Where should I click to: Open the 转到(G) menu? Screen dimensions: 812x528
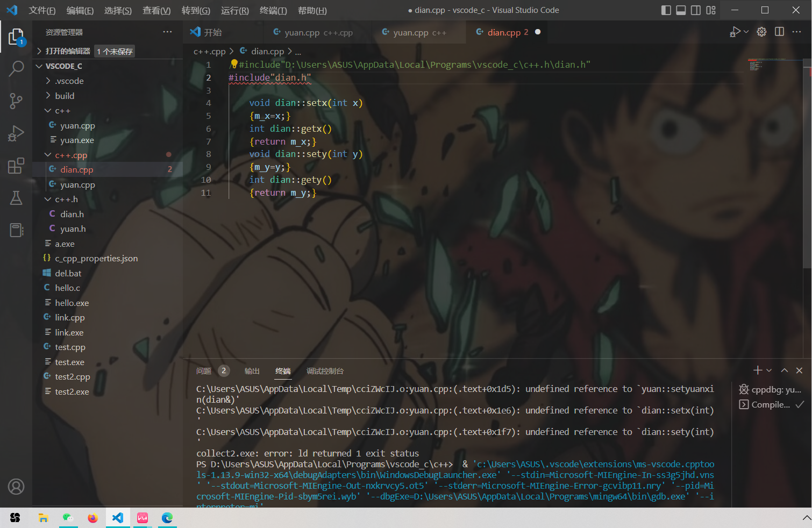pyautogui.click(x=196, y=10)
